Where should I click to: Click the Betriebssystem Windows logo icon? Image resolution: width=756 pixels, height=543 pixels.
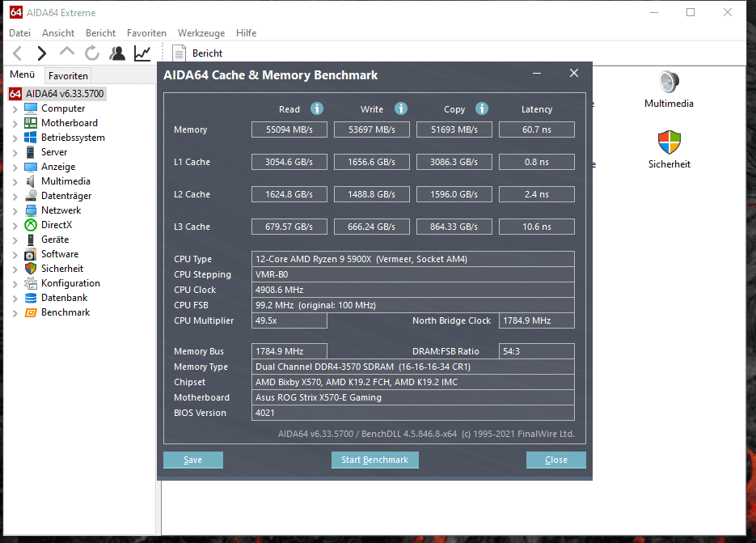click(31, 137)
